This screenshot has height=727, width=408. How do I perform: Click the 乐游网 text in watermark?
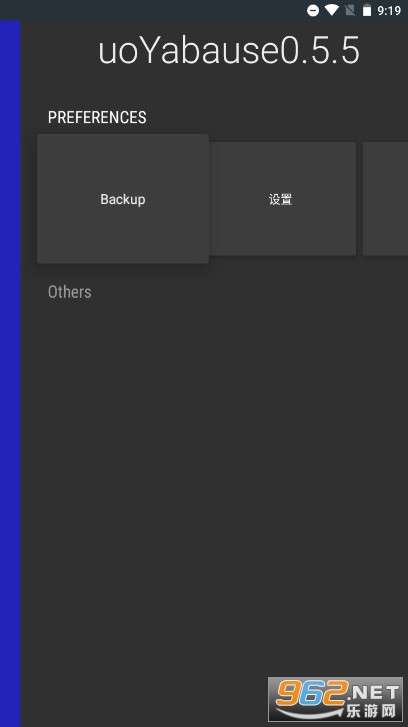coord(371,711)
